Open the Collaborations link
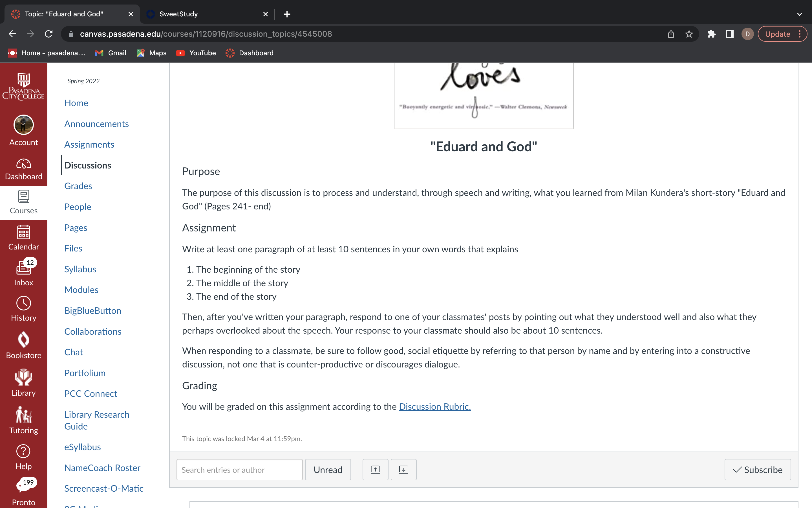This screenshot has width=812, height=508. (92, 331)
